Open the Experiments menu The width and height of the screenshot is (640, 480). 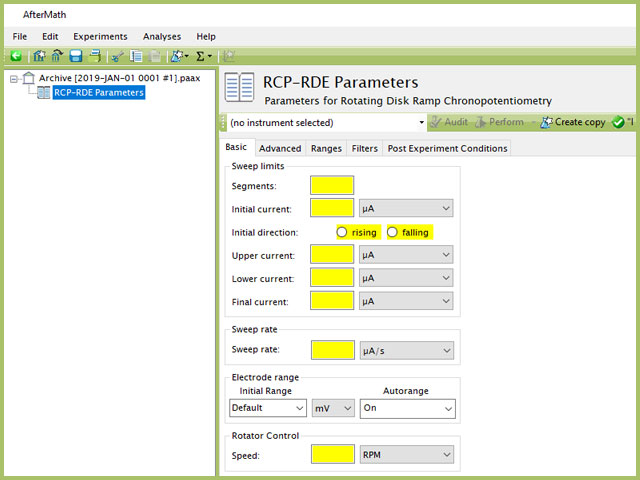(x=100, y=36)
